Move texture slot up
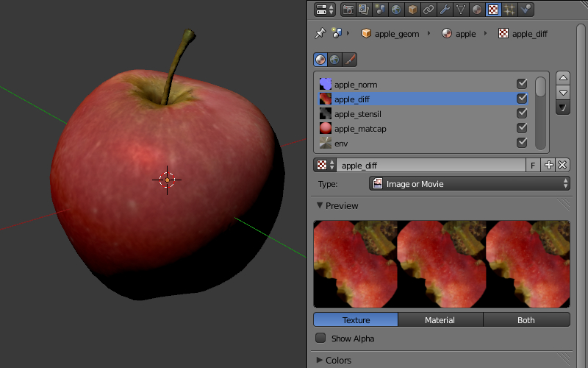The image size is (588, 368). [563, 78]
